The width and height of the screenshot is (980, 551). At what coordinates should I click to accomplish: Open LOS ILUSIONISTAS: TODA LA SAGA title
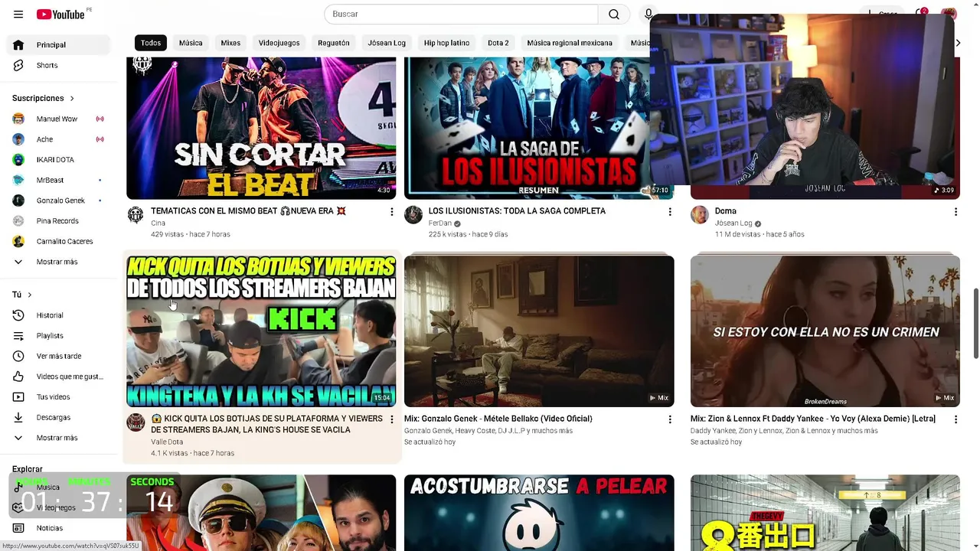pyautogui.click(x=517, y=211)
